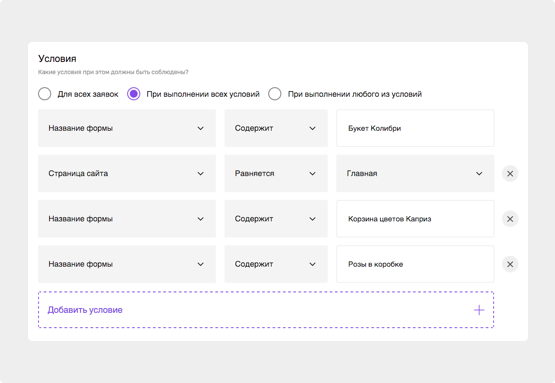Open 'Содержит' dropdown in Букет Колибри row

(x=276, y=128)
